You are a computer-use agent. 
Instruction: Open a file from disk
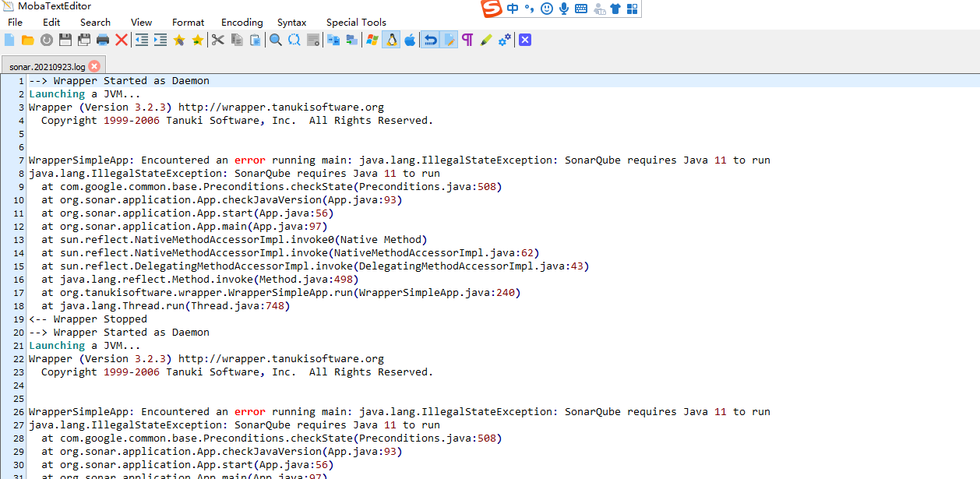click(x=27, y=39)
